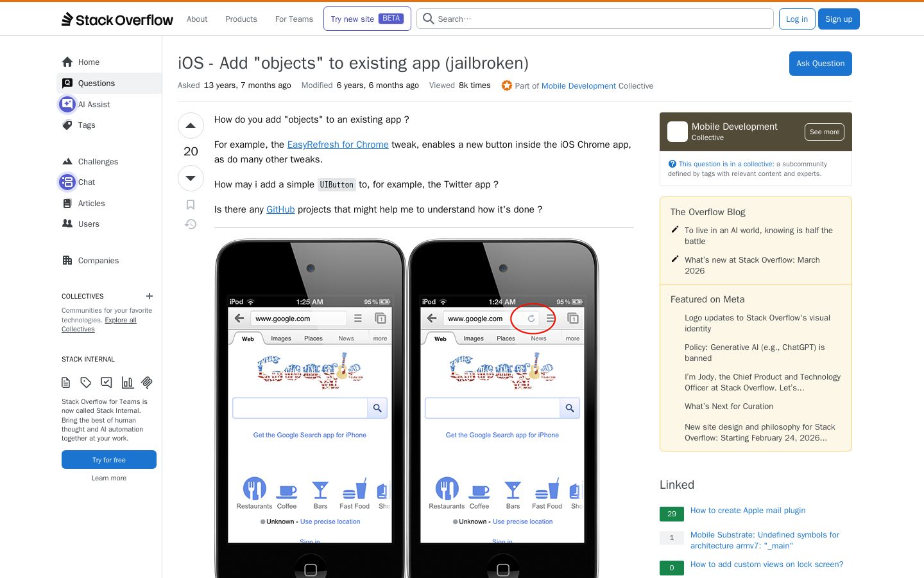Click the 'Viewed 8k times' text
924x578 pixels.
pos(460,85)
